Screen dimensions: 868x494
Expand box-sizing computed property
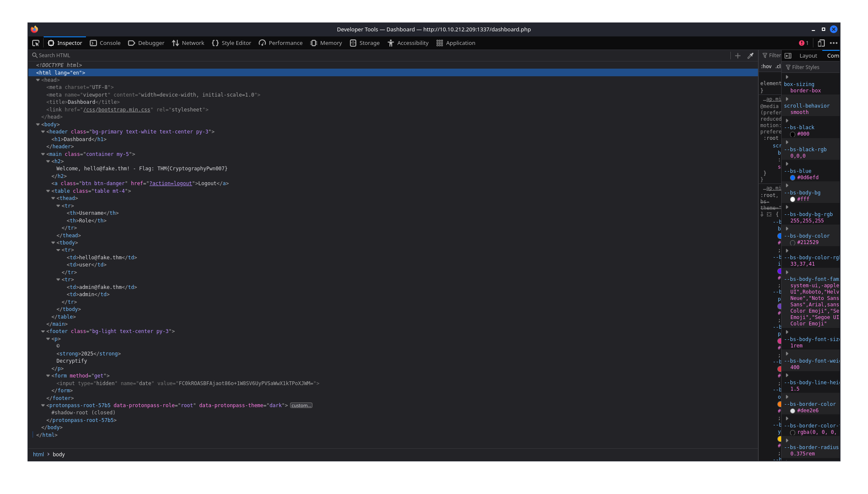[x=787, y=77]
